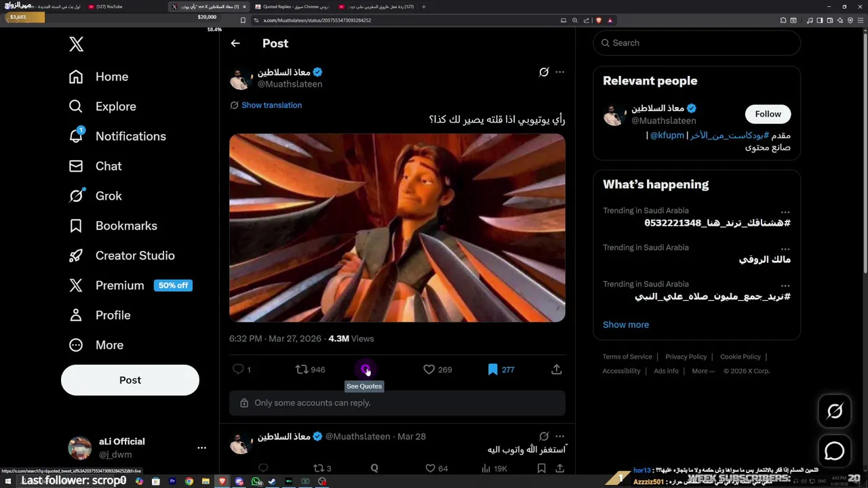Open Privacy Policy link
868x488 pixels.
[686, 357]
